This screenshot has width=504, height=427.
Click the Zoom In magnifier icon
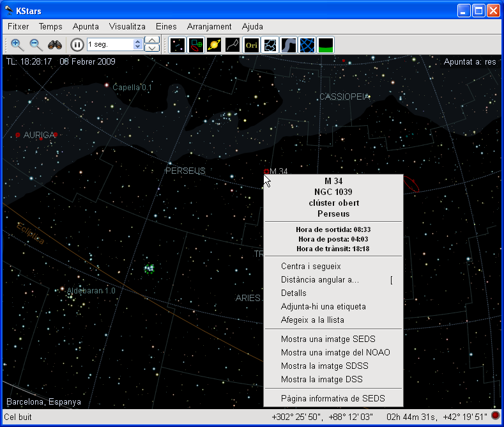(17, 45)
